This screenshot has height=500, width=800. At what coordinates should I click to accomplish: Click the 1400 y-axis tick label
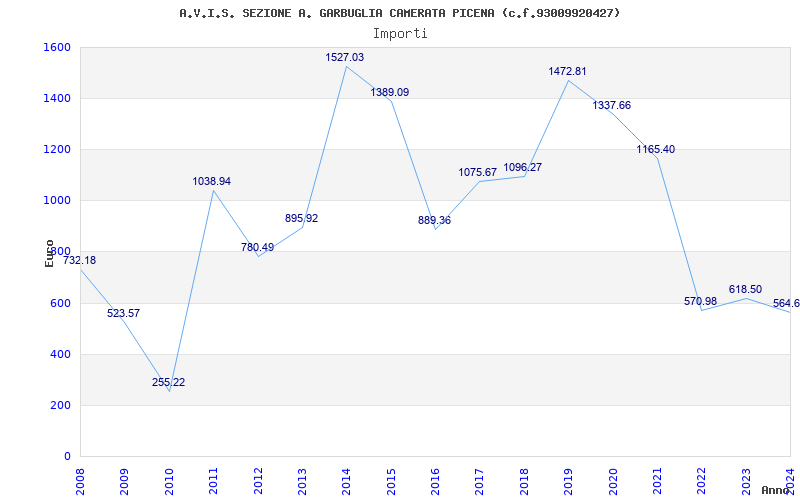[x=58, y=98]
